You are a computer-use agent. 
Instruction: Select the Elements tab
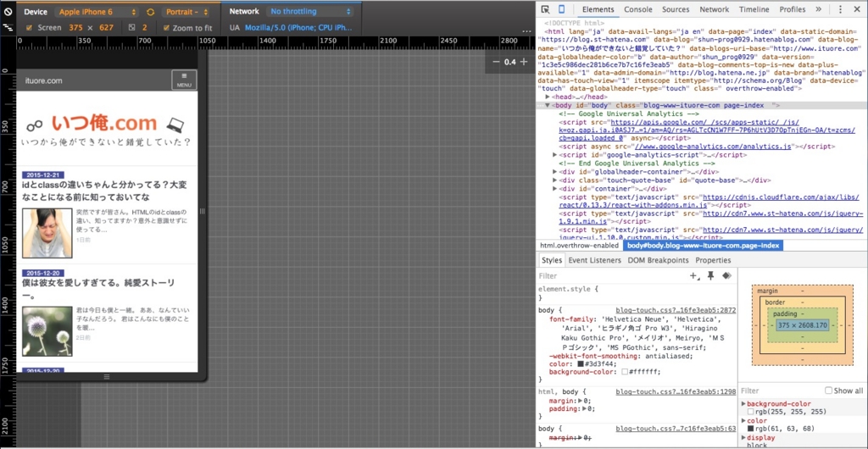(x=598, y=9)
